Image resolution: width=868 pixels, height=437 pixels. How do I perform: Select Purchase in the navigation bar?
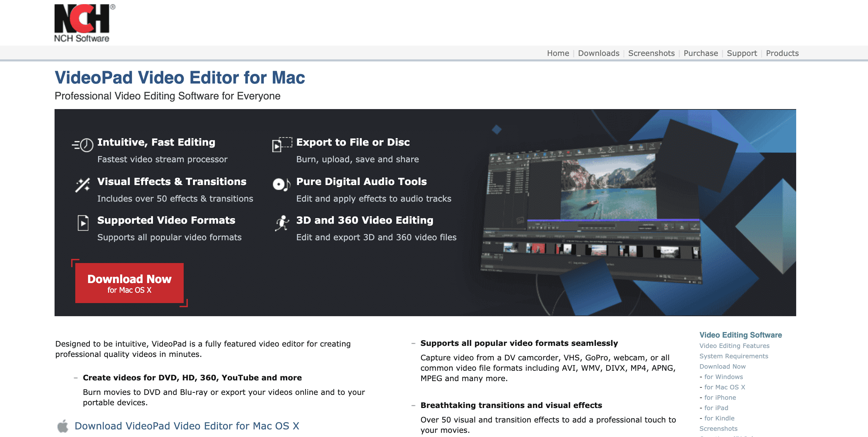[x=701, y=53]
